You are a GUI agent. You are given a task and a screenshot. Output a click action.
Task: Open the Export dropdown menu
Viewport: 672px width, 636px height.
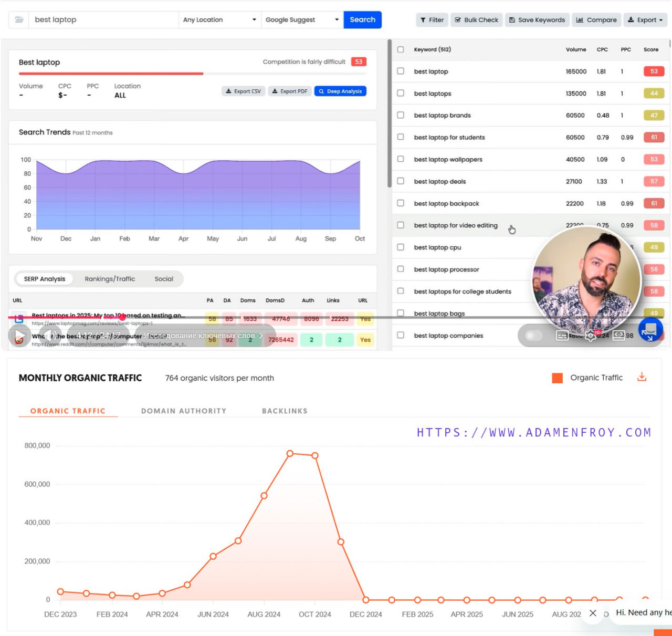(x=645, y=20)
